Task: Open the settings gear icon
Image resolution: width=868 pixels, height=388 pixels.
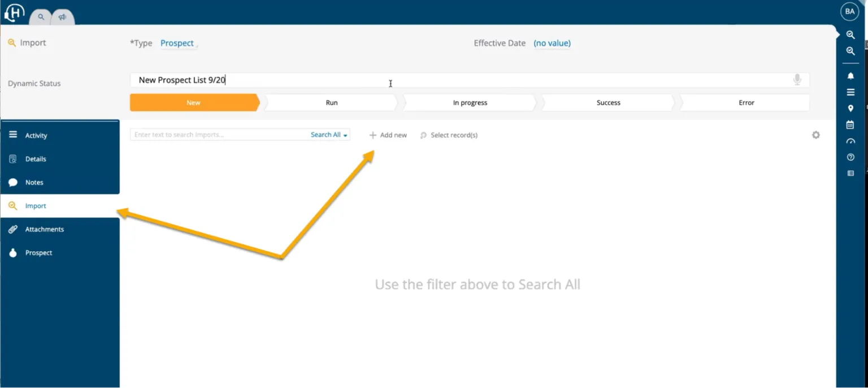Action: click(x=815, y=135)
